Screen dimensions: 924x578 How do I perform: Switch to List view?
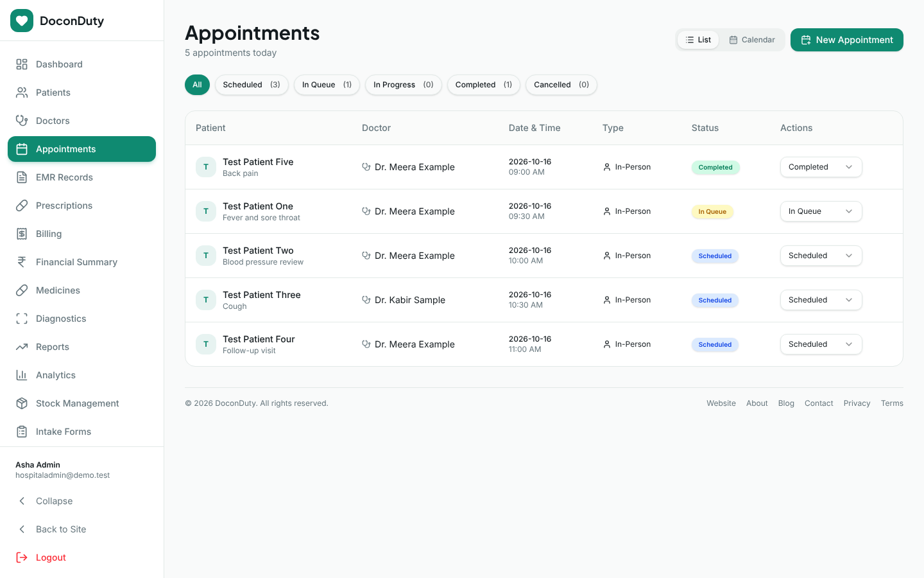pos(698,40)
